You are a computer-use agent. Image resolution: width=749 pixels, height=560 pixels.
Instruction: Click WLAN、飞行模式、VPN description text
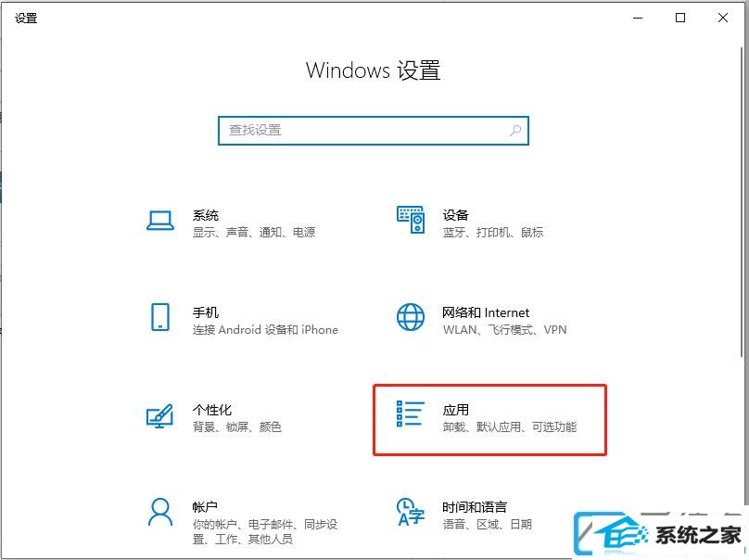pyautogui.click(x=504, y=330)
